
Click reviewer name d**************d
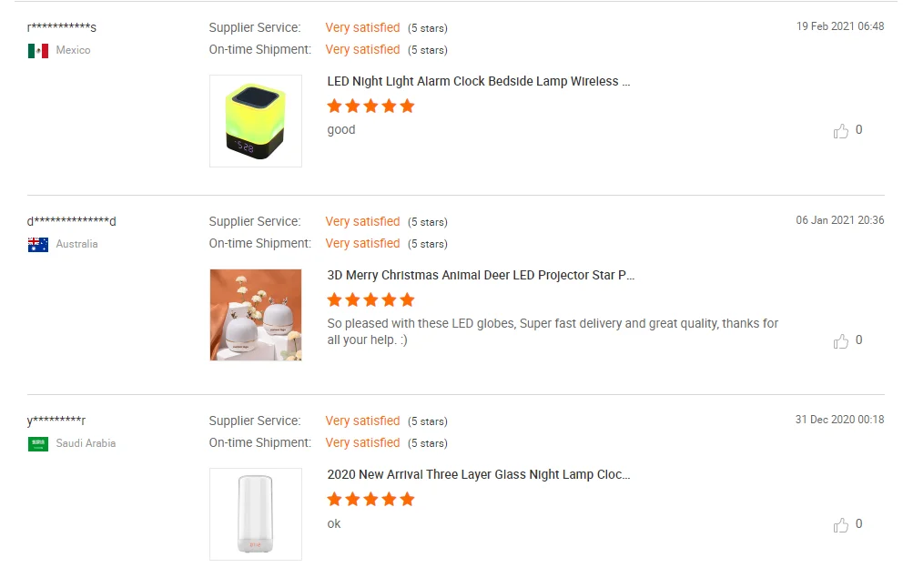click(x=72, y=221)
